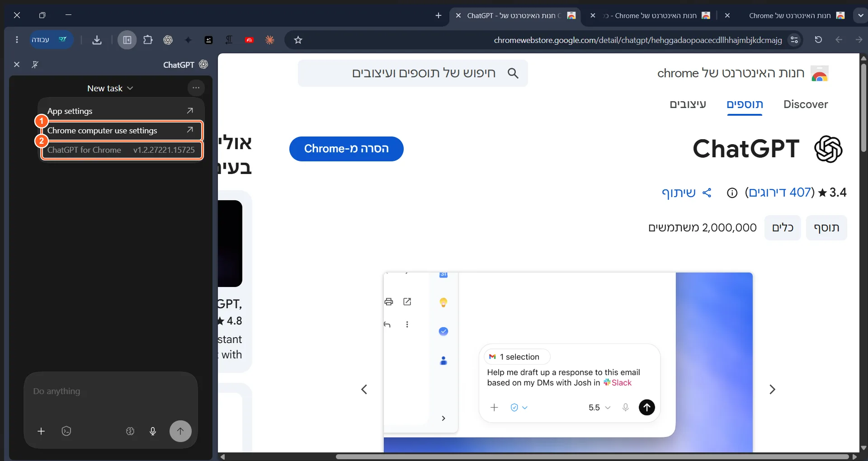Close the ChatGPT side panel
868x461 pixels.
click(17, 65)
